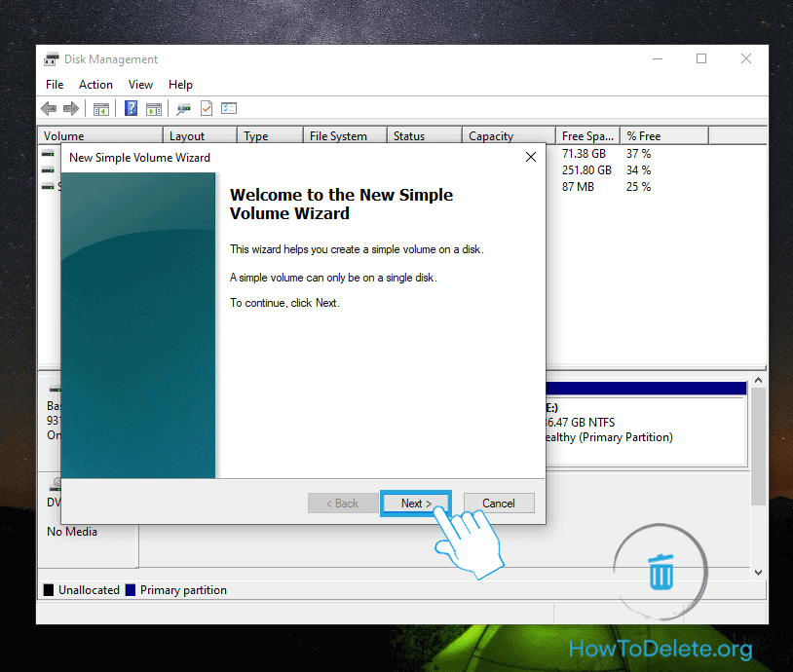Image resolution: width=793 pixels, height=672 pixels.
Task: Click the black Unallocated legend swatch
Action: [49, 590]
